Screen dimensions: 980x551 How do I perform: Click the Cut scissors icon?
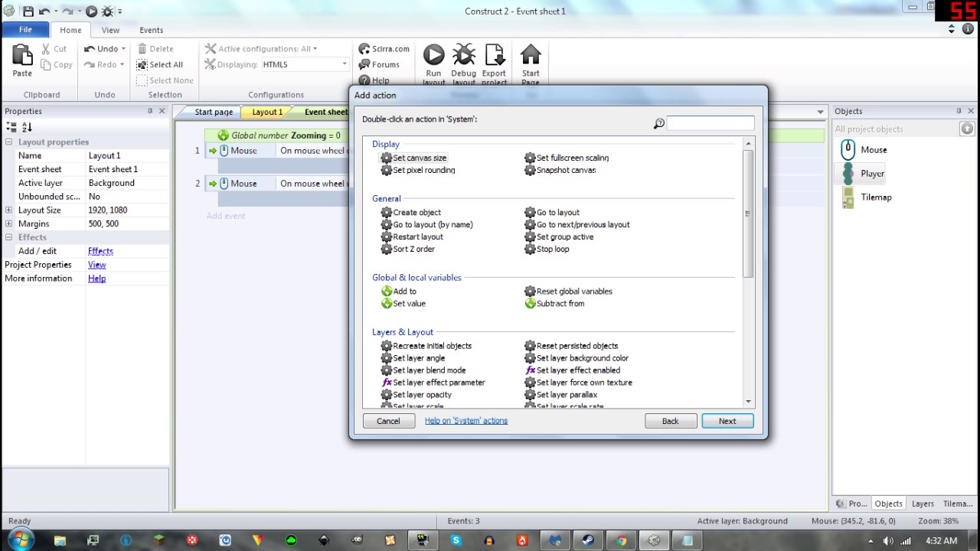click(x=45, y=49)
